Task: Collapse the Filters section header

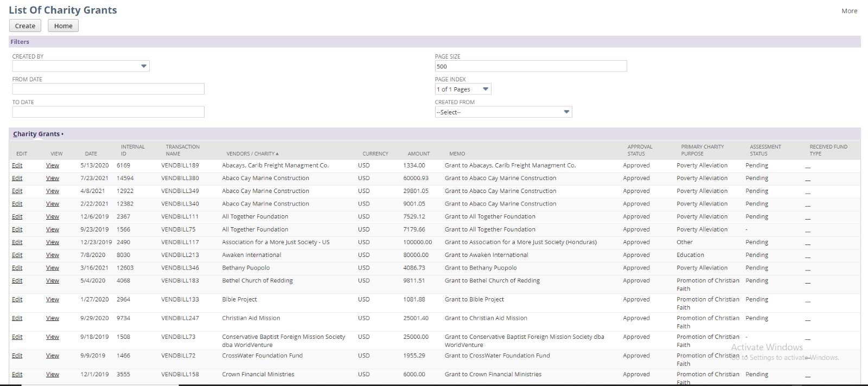Action: 20,42
